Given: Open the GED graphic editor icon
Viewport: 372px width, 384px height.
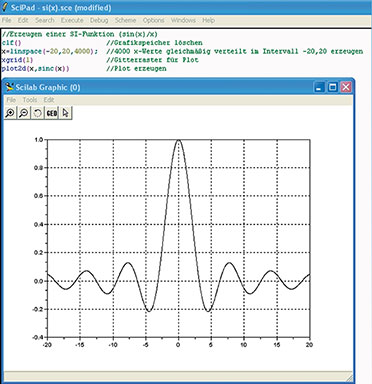Looking at the screenshot, I should (52, 113).
